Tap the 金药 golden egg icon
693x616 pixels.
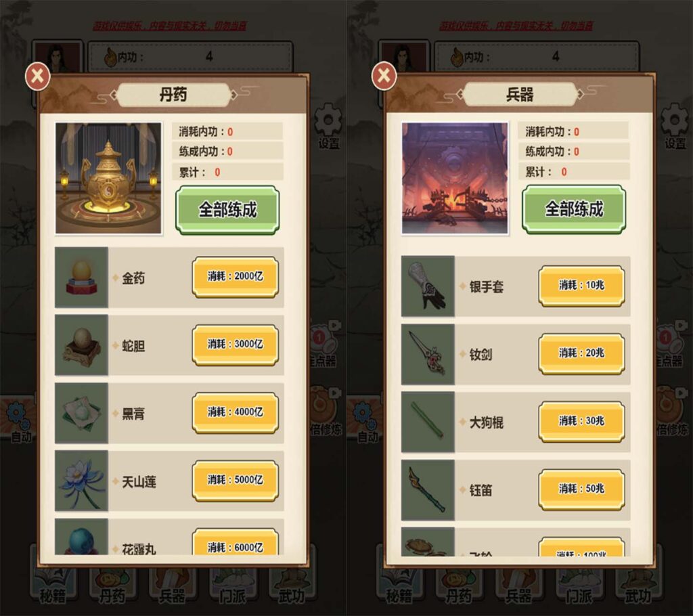click(x=81, y=278)
